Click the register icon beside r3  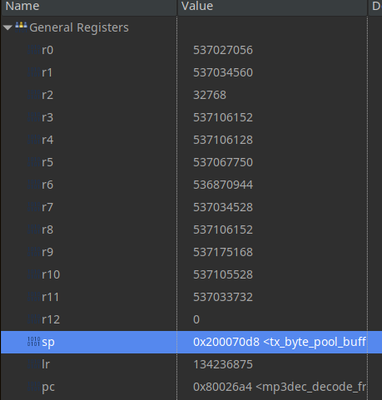tap(33, 117)
